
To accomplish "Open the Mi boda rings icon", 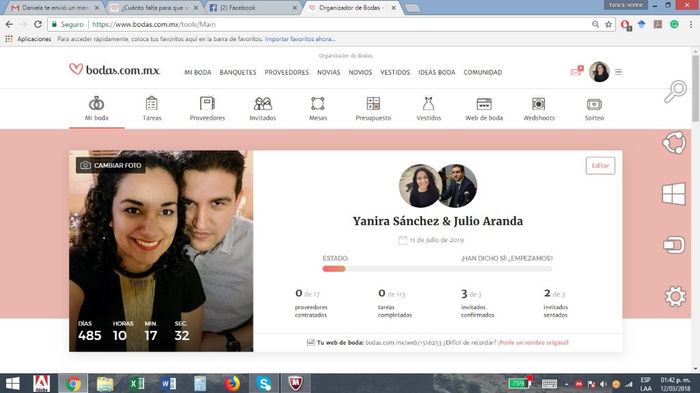I will tap(96, 104).
